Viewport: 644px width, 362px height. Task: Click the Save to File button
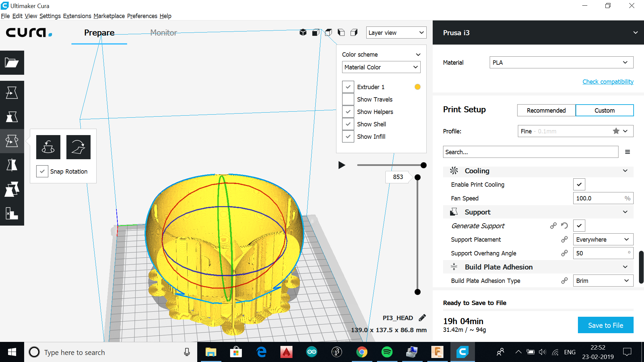click(x=605, y=325)
